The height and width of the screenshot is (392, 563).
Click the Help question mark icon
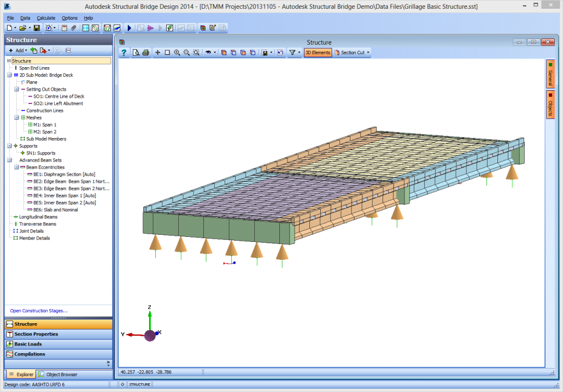coord(124,52)
